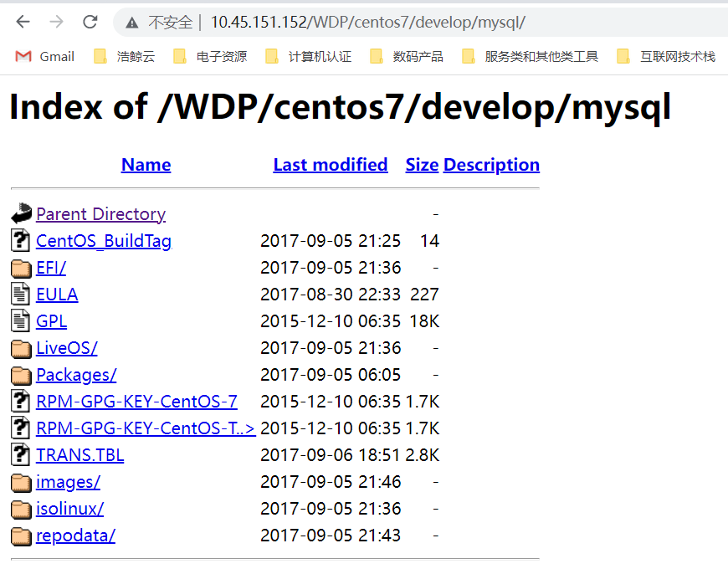Click the page heading 'Index of /WDP/centos7/develop/mysql'
Screen dimensions: 728x574
tap(340, 107)
